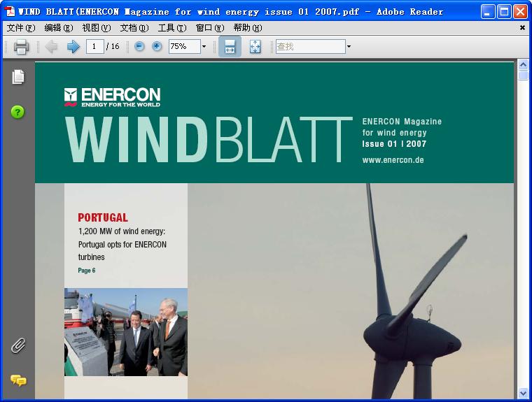Open the 文档(D) menu
The image size is (532, 402).
134,28
